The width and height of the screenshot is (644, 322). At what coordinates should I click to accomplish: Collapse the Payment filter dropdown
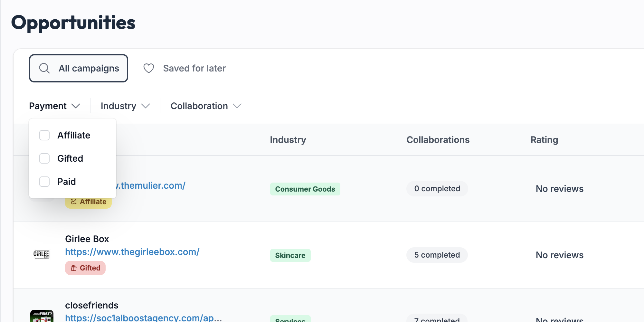click(54, 106)
